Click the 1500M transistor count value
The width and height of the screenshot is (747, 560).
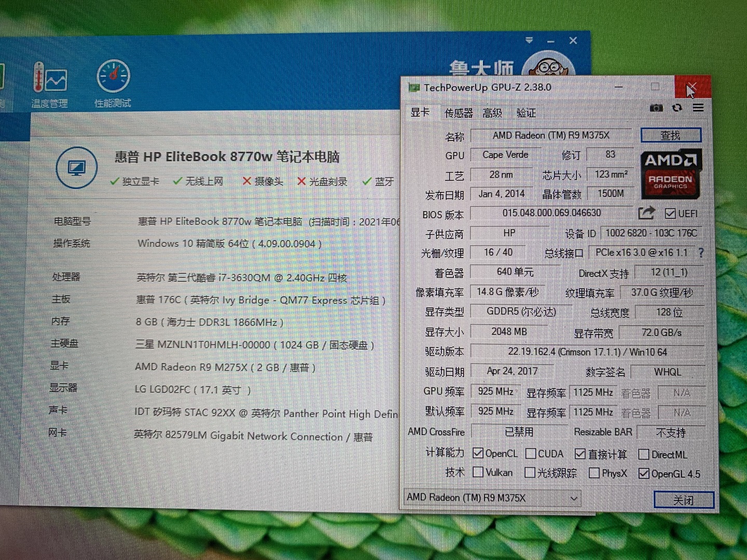click(611, 193)
